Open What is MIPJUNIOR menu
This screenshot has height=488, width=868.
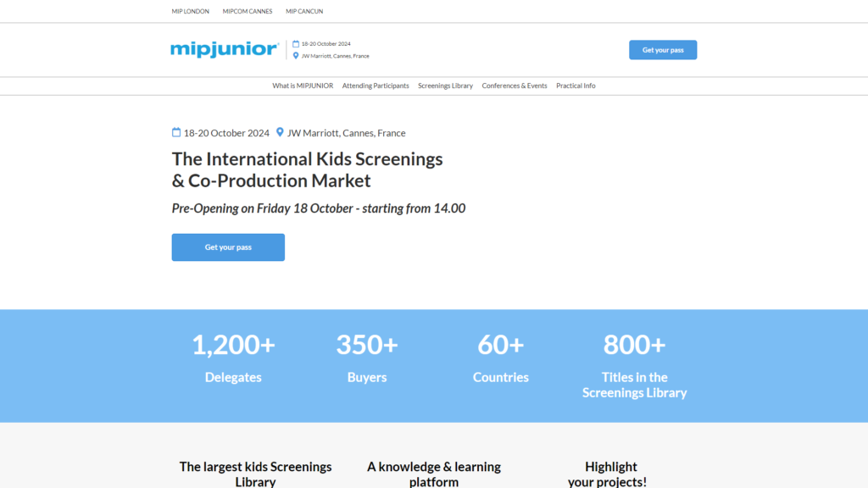[303, 86]
